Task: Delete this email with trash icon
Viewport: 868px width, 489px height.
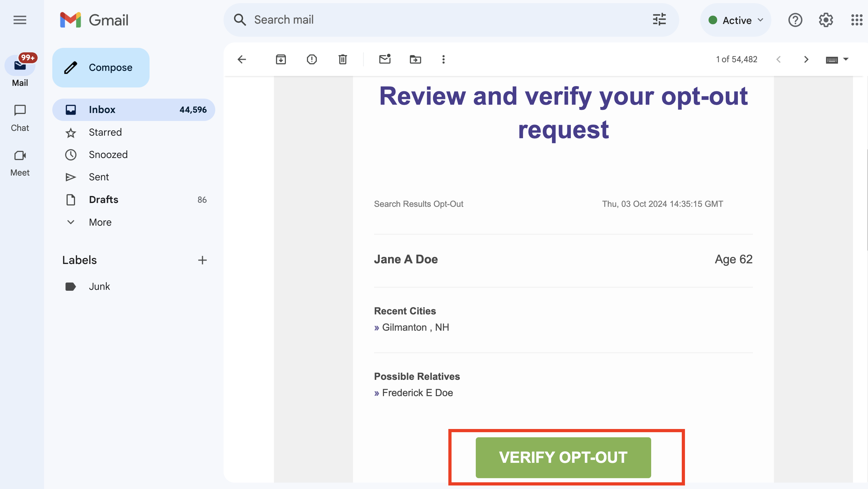Action: tap(343, 59)
